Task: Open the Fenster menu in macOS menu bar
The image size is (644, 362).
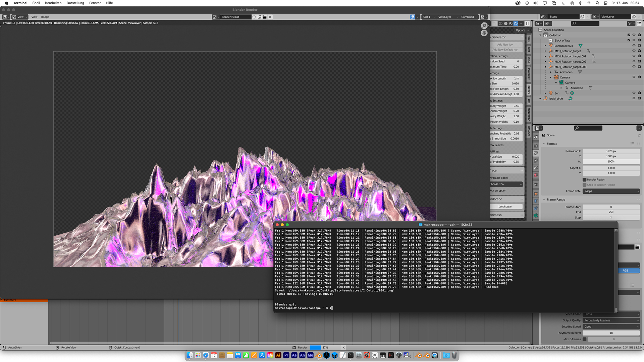Action: pos(95,3)
